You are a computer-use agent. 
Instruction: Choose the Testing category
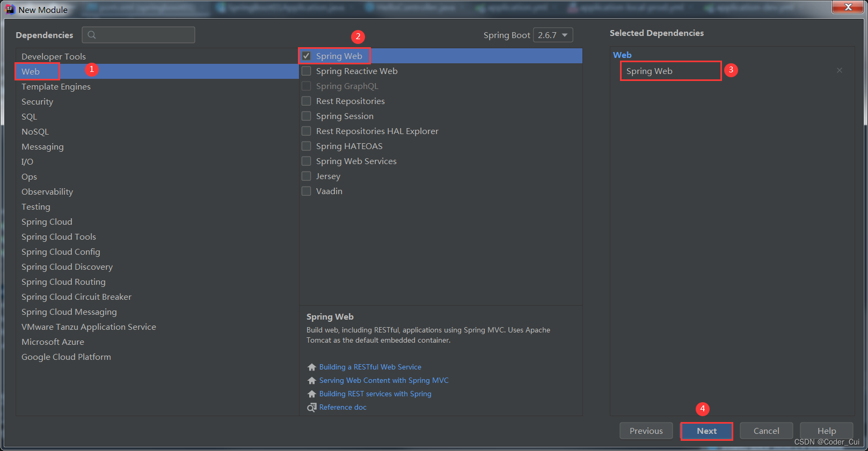[157, 206]
